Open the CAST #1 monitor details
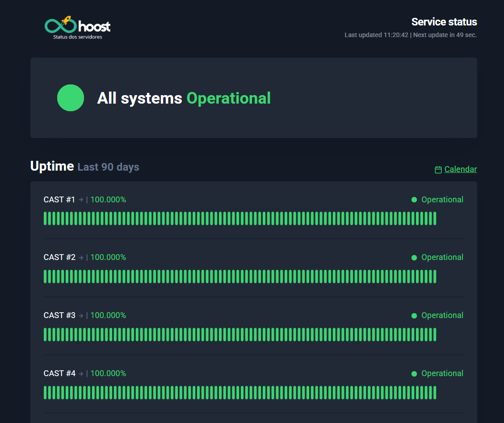Image resolution: width=504 pixels, height=423 pixels. (x=59, y=200)
